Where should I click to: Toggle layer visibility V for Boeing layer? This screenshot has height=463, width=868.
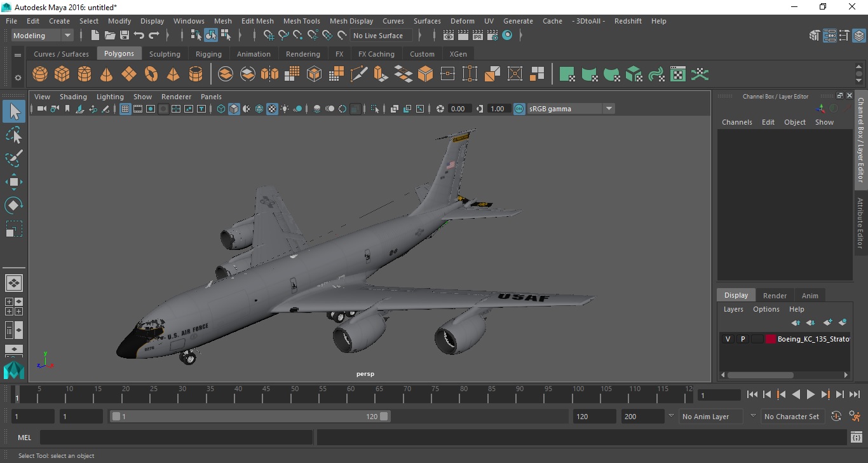pos(728,339)
